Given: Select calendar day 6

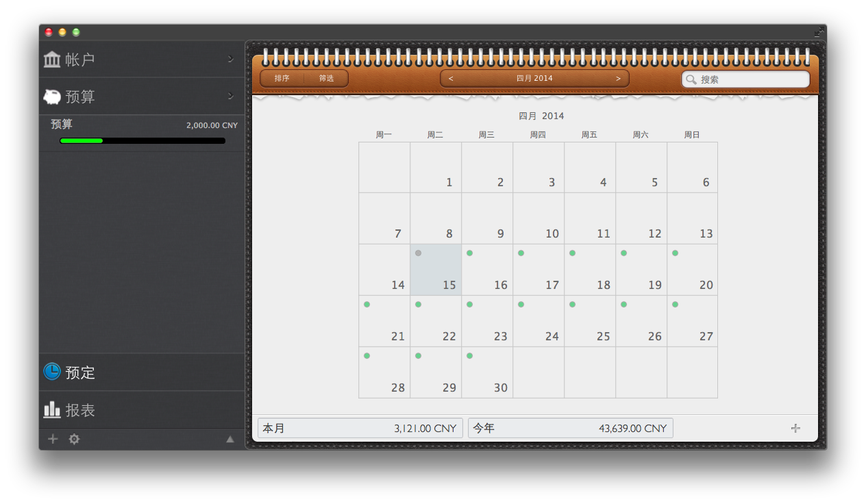Looking at the screenshot, I should coord(692,168).
